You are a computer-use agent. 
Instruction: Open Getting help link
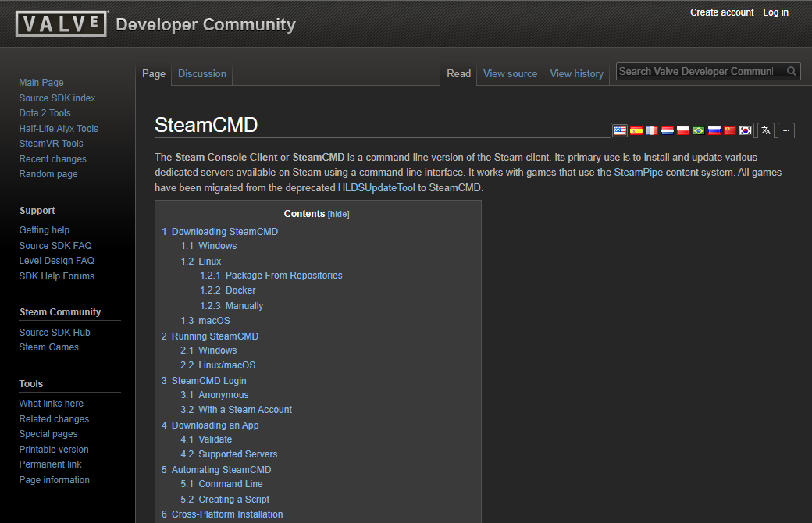(44, 230)
